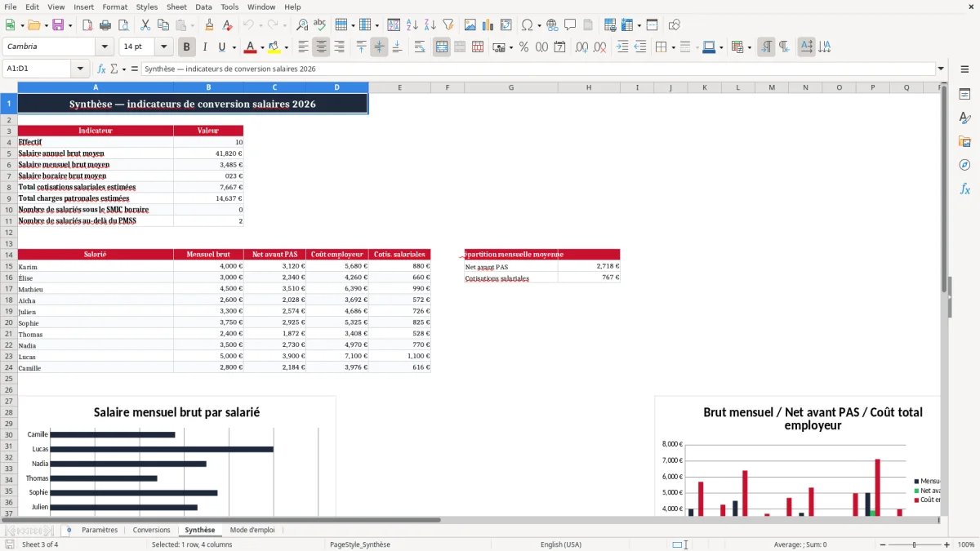The height and width of the screenshot is (551, 980).
Task: Open the Data menu
Action: pyautogui.click(x=203, y=7)
